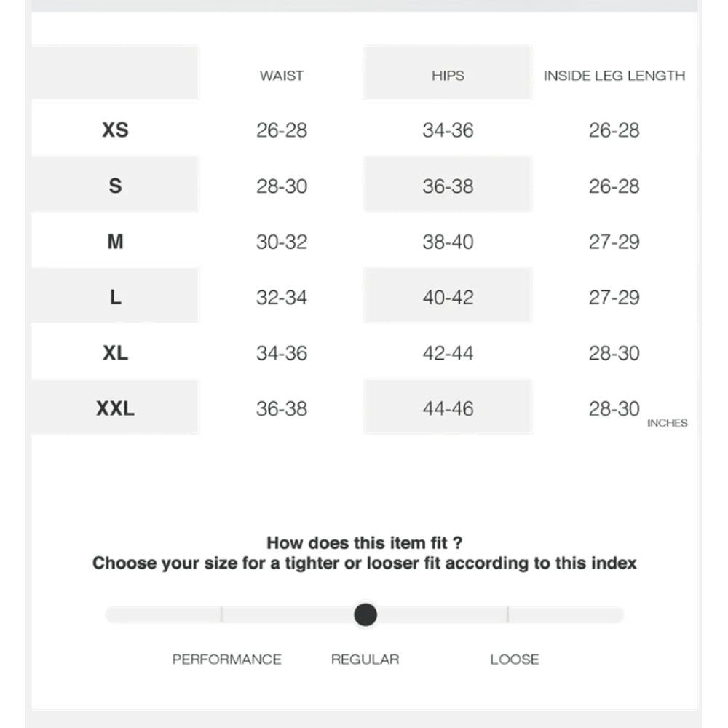Click the INSIDE LEG LENGTH header
This screenshot has width=728, height=728.
614,76
